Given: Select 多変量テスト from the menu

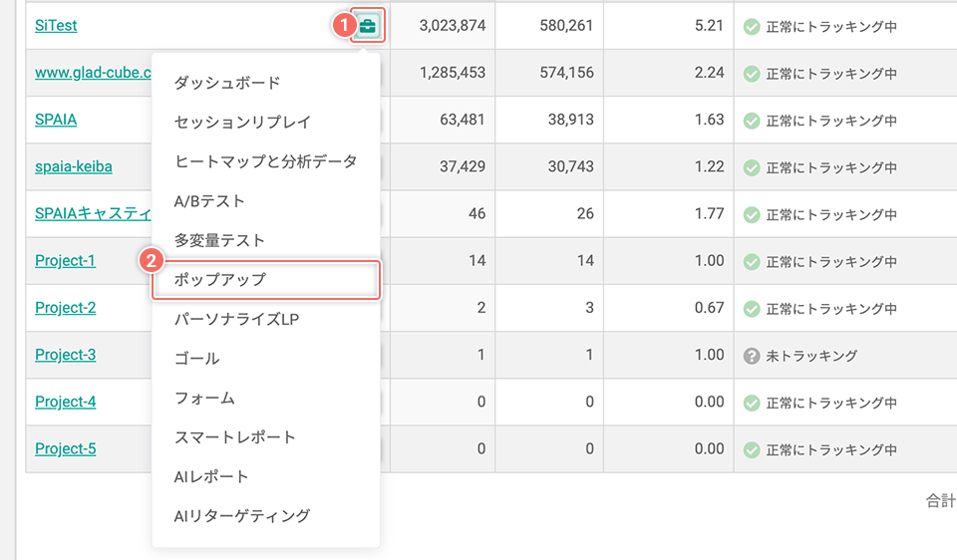Looking at the screenshot, I should pos(266,240).
